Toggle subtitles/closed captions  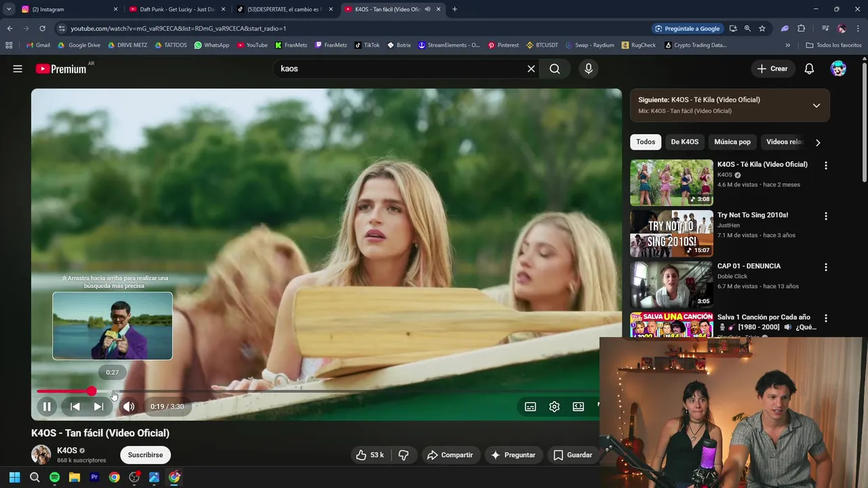530,407
